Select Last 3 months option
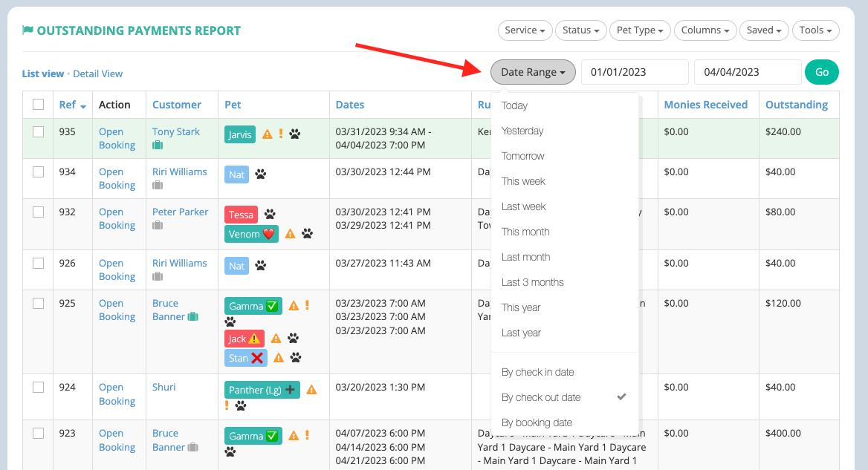This screenshot has width=868, height=470. 533,283
